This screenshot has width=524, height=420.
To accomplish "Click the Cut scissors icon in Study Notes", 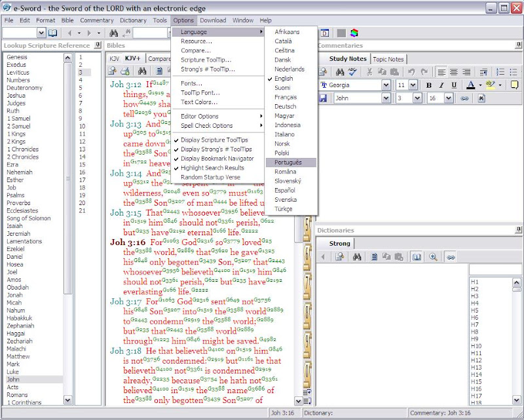I will pyautogui.click(x=369, y=71).
